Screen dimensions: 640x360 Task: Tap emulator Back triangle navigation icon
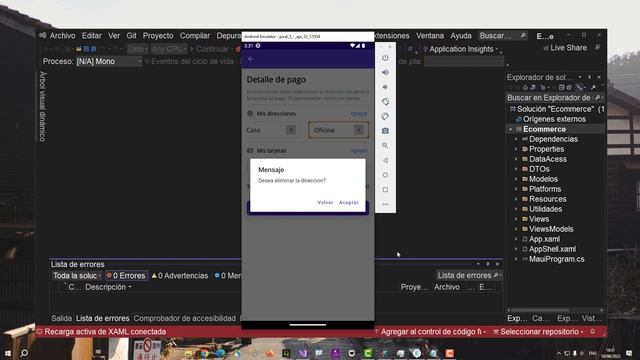[x=385, y=160]
